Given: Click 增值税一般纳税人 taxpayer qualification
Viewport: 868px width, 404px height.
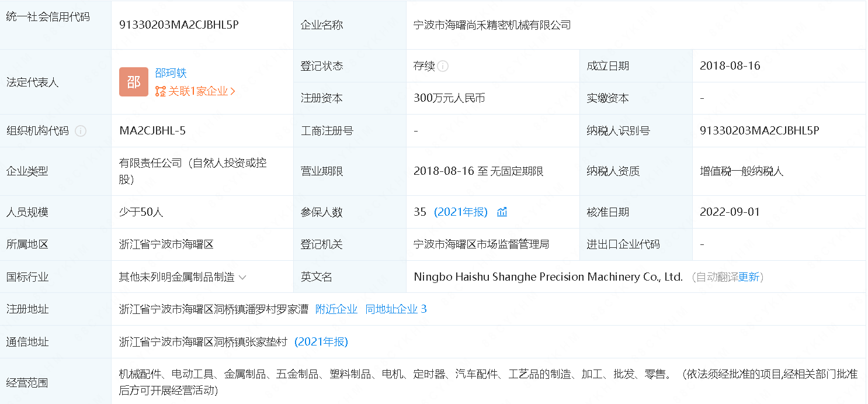Looking at the screenshot, I should coord(742,171).
